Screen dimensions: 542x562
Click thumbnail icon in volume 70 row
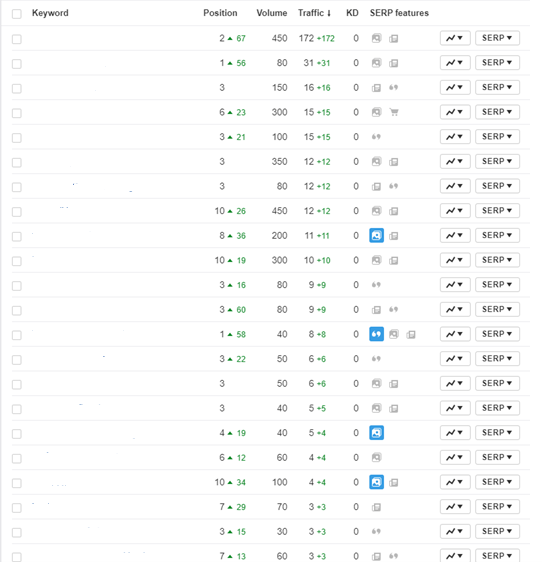(x=376, y=507)
